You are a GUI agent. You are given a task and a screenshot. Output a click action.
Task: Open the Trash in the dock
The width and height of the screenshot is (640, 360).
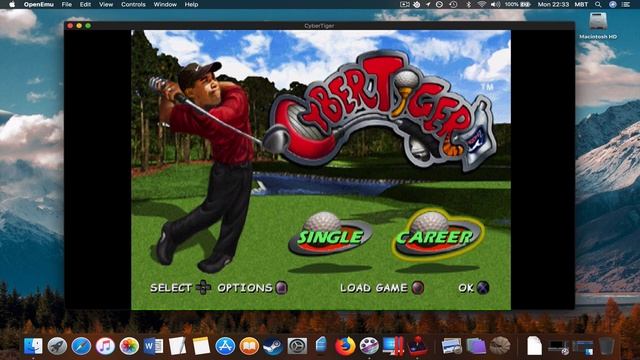tap(606, 346)
